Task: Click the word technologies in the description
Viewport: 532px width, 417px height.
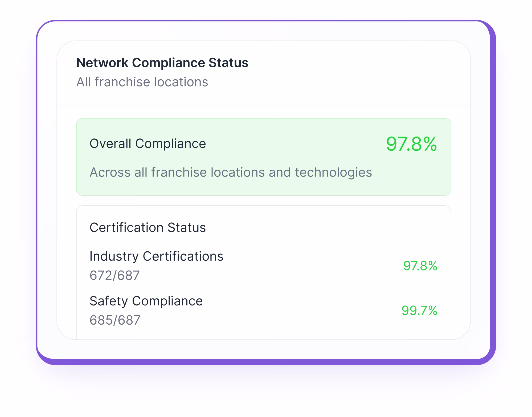Action: click(x=333, y=172)
